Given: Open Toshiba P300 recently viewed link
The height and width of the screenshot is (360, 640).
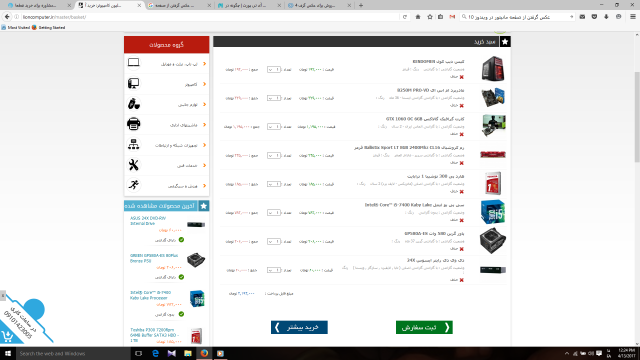Looking at the screenshot, I should point(154,335).
